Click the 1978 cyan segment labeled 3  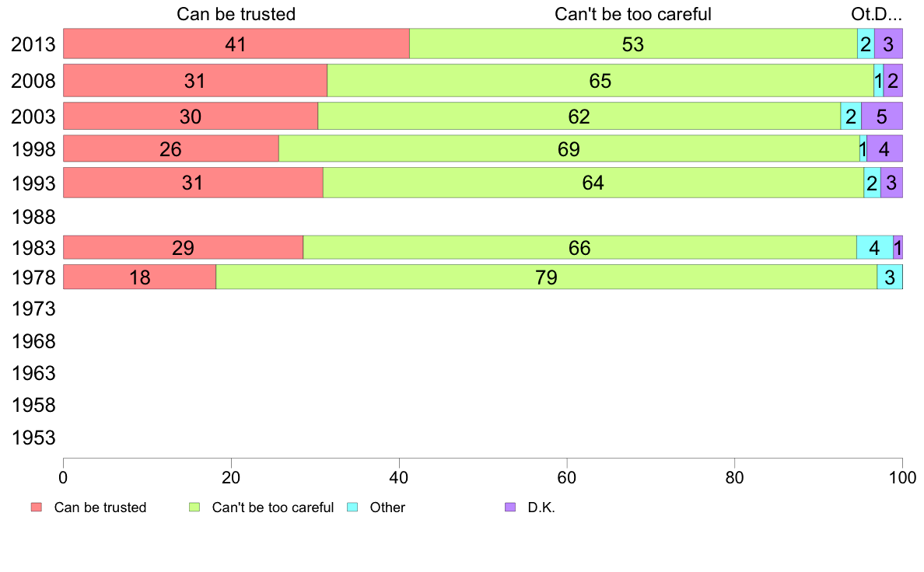click(x=889, y=277)
